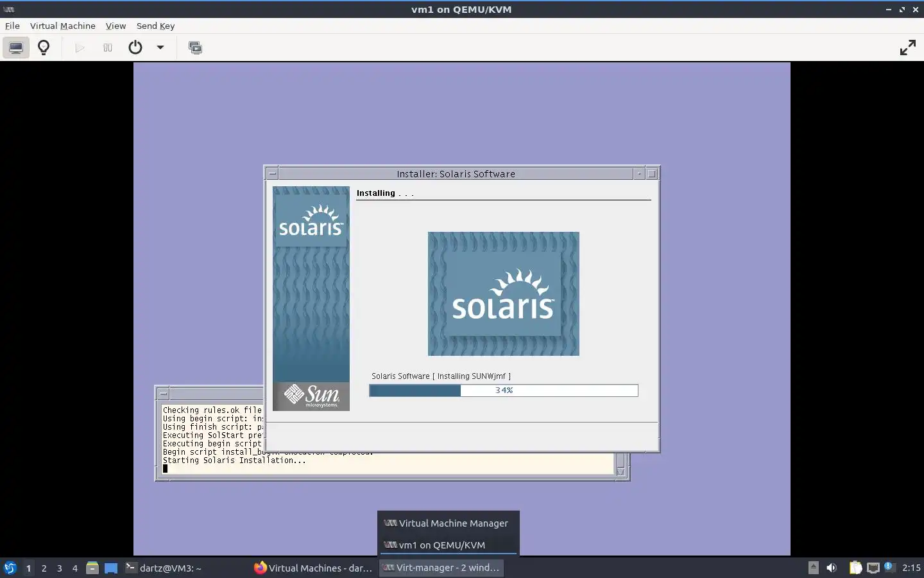Open the Virtual Machine menu
Image resolution: width=924 pixels, height=578 pixels.
click(62, 26)
